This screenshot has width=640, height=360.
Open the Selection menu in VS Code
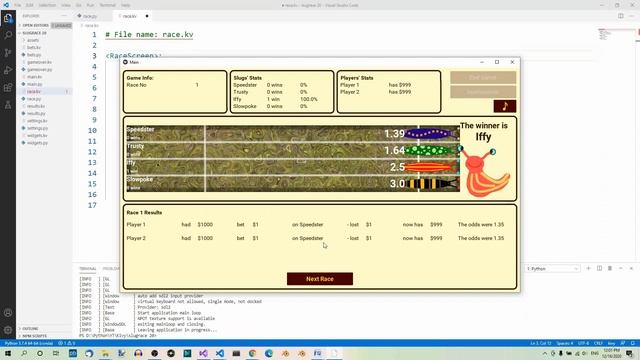click(47, 5)
